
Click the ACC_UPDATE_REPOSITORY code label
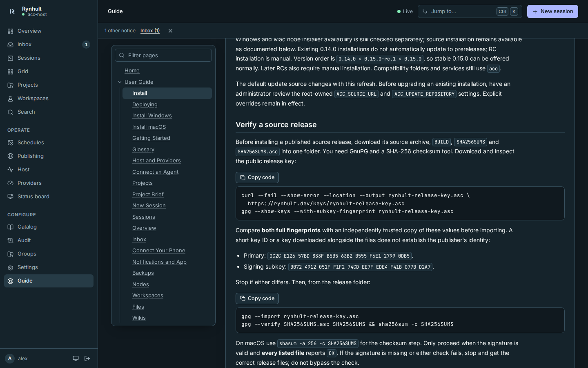424,94
